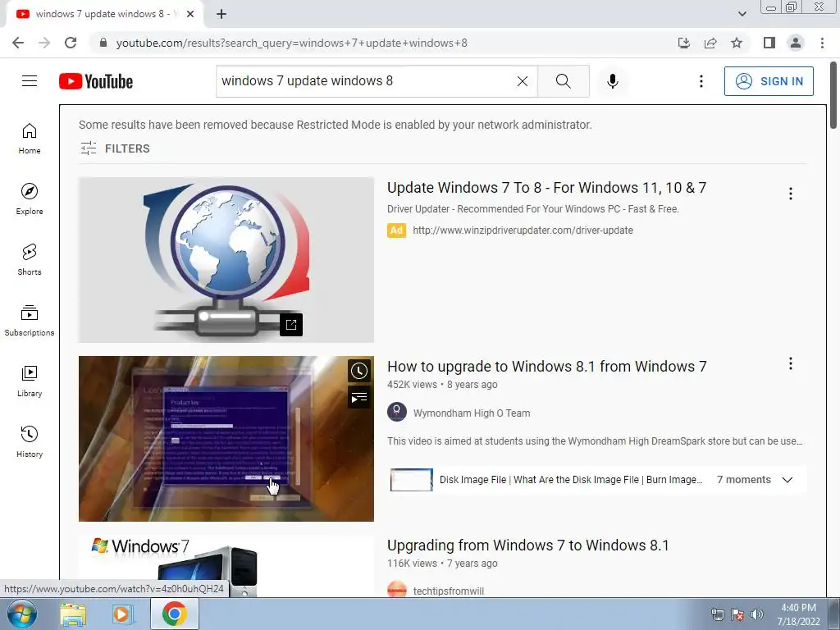Visit the winzipdriverupdater.com ad link

point(523,231)
